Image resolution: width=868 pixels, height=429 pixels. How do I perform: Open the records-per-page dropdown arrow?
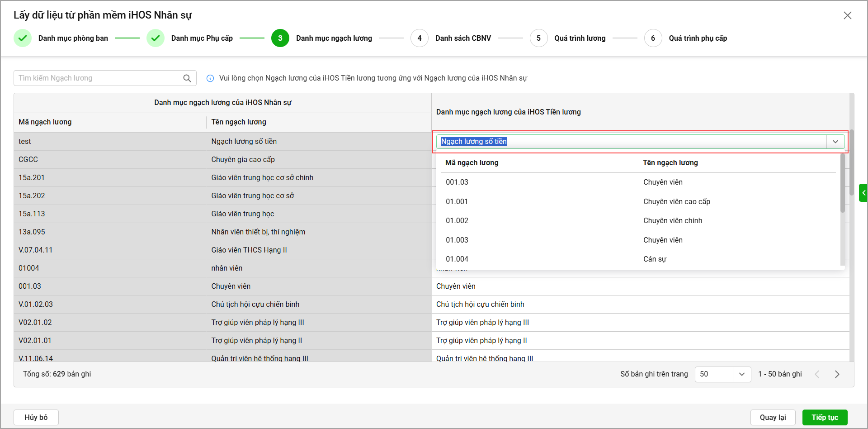742,374
